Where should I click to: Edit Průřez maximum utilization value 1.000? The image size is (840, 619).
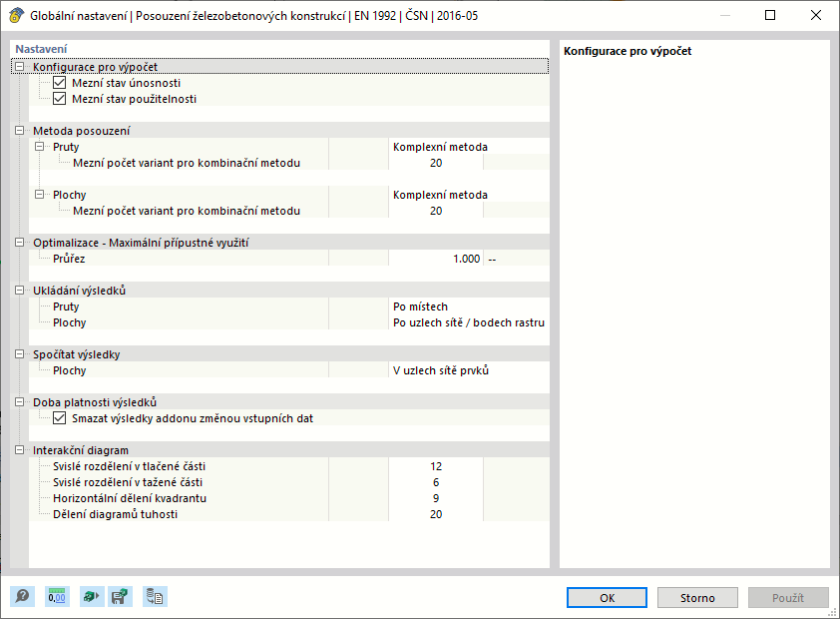[436, 259]
